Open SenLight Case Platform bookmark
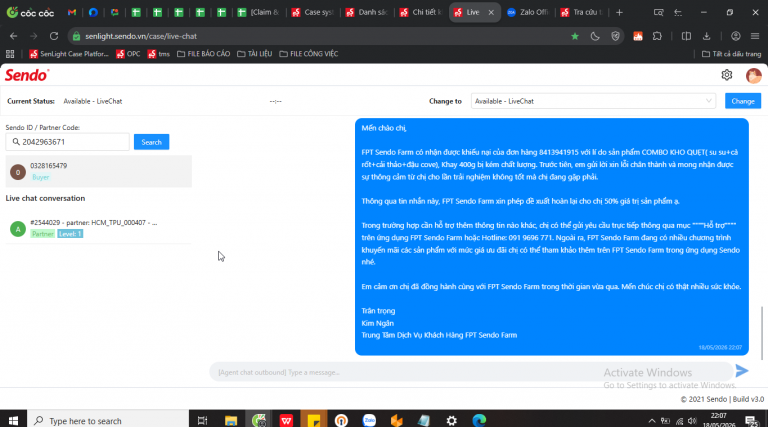Screen dimensions: 768x427 coord(69,54)
